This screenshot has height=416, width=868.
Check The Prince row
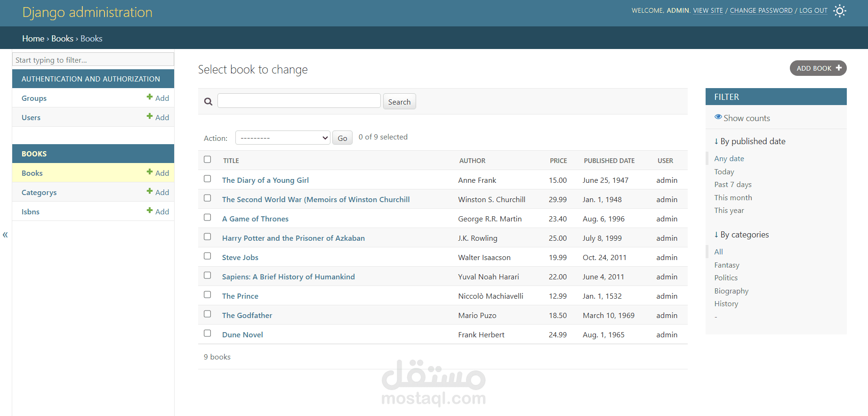tap(207, 294)
